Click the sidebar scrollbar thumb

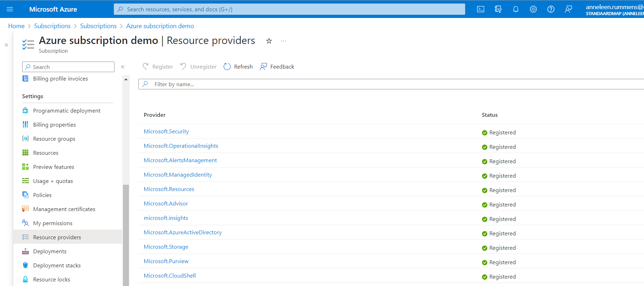126,235
